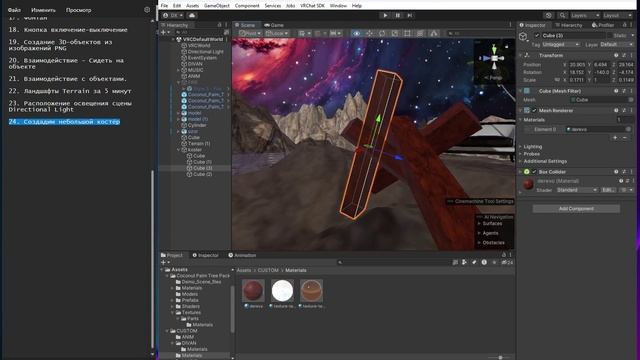The image size is (640, 360).
Task: Lock the Hierarchy panel
Action: coord(219,25)
